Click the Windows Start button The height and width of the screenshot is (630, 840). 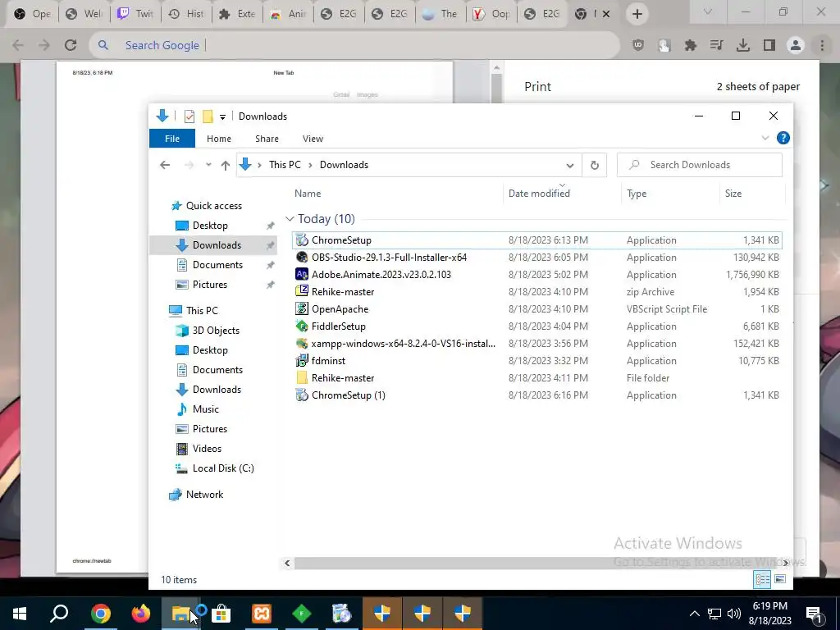(20, 613)
